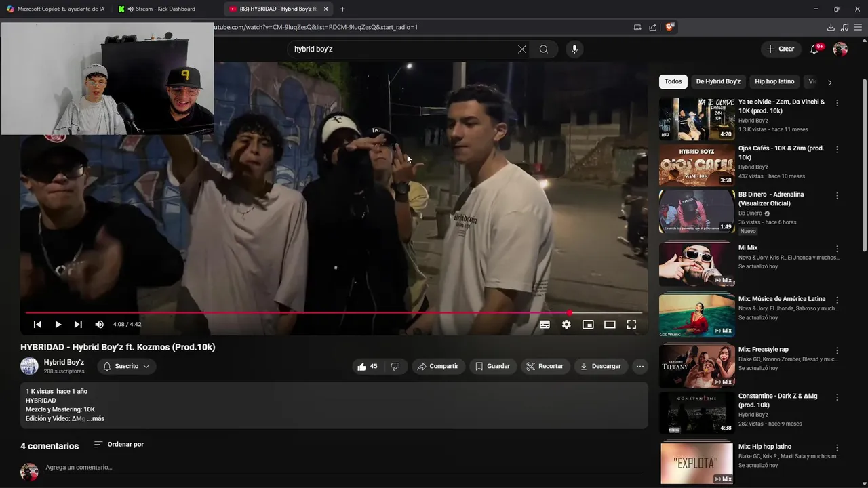Expand description with ...más
The image size is (868, 488).
[96, 418]
